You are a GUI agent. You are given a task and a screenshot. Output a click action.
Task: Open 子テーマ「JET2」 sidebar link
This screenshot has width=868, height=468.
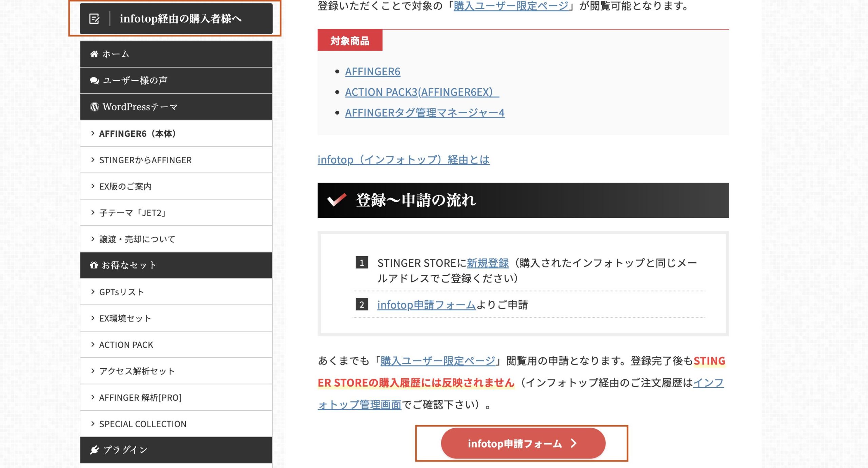(x=176, y=213)
